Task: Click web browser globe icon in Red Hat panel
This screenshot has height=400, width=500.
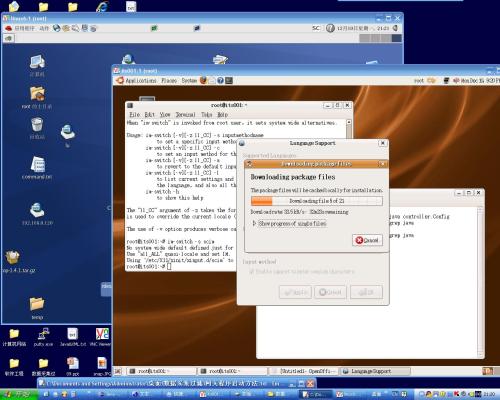Action: (57, 28)
